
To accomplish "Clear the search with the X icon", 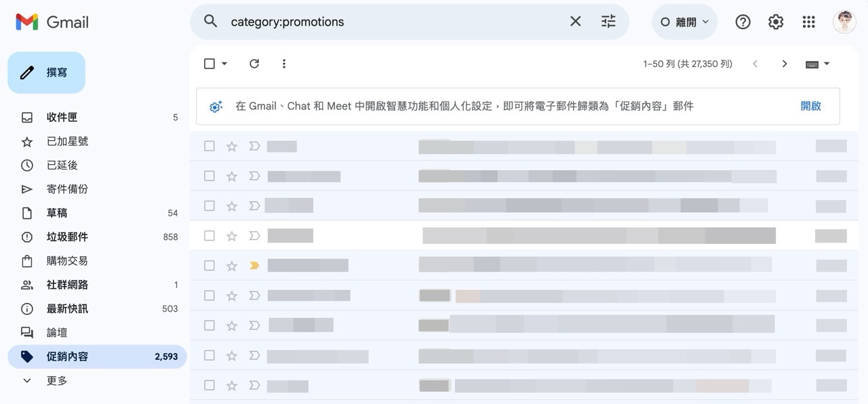I will pos(576,22).
